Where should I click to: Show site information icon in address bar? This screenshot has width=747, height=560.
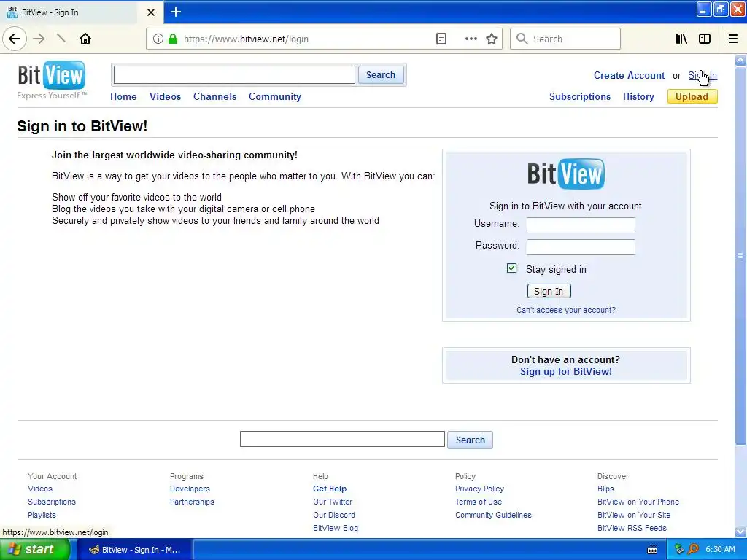point(158,39)
